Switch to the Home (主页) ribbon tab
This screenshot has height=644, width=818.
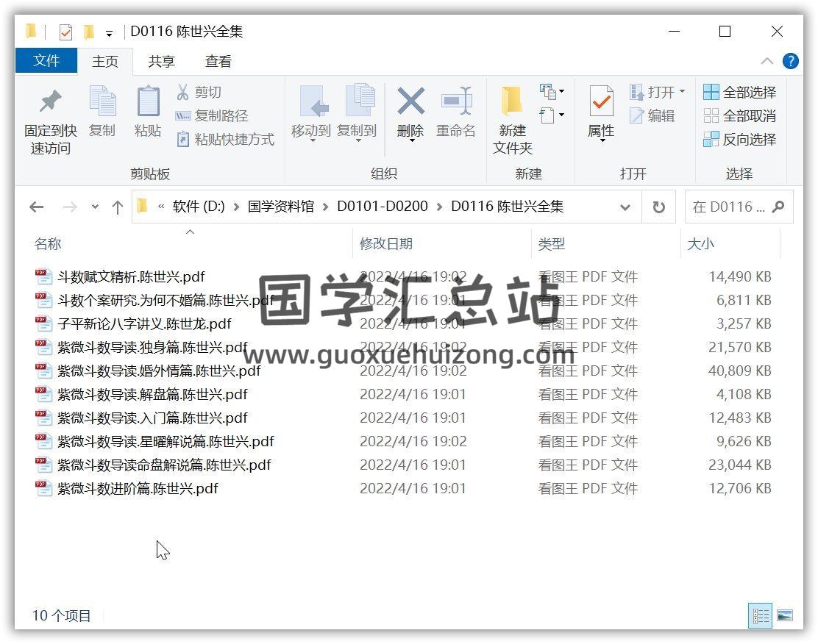pos(105,62)
